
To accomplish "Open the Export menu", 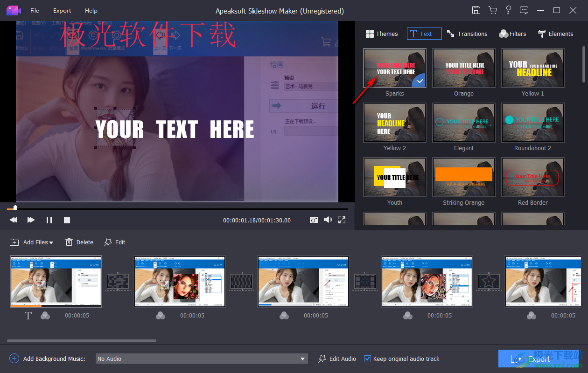I will (62, 10).
